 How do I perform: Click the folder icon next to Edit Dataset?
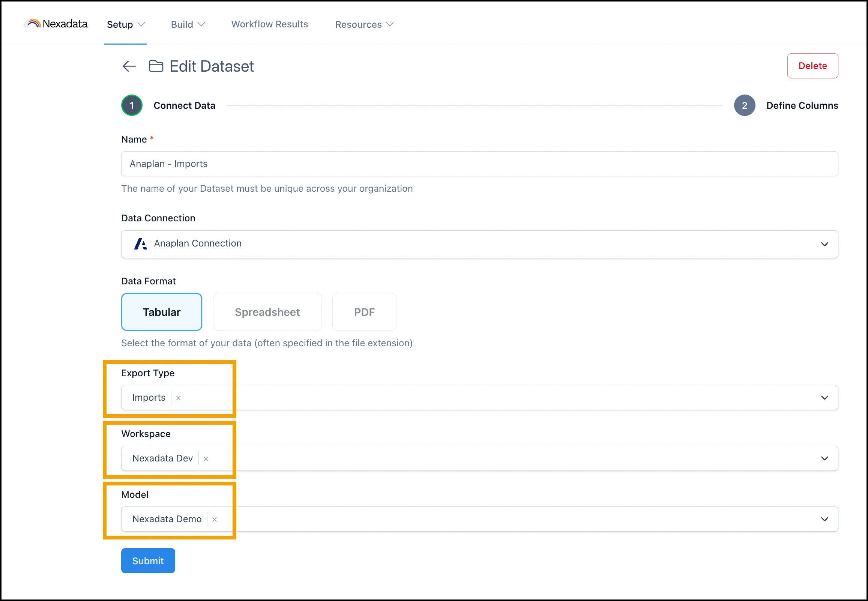tap(156, 66)
